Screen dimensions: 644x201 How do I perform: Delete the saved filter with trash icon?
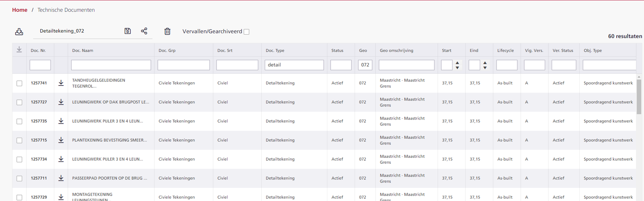click(167, 31)
